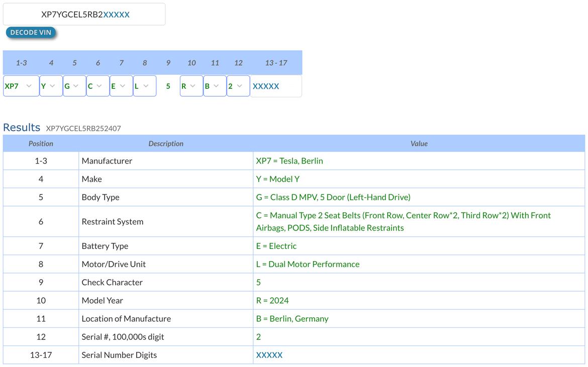This screenshot has width=588, height=367.
Task: Click the serial digits XXXXX field
Action: [x=276, y=86]
